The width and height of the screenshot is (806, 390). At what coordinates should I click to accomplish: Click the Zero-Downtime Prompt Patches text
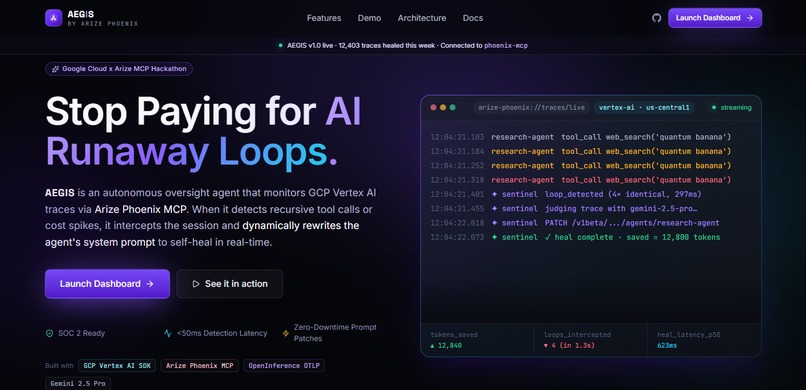pyautogui.click(x=335, y=333)
